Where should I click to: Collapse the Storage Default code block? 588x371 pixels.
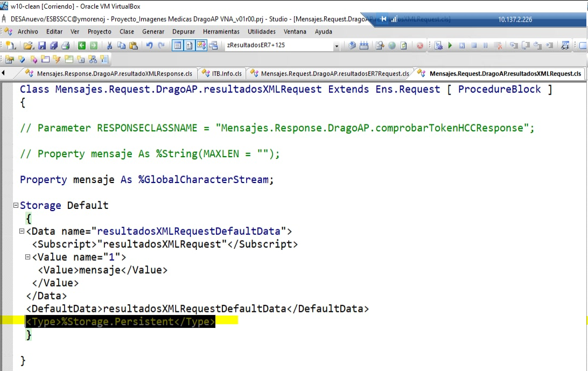(16, 206)
